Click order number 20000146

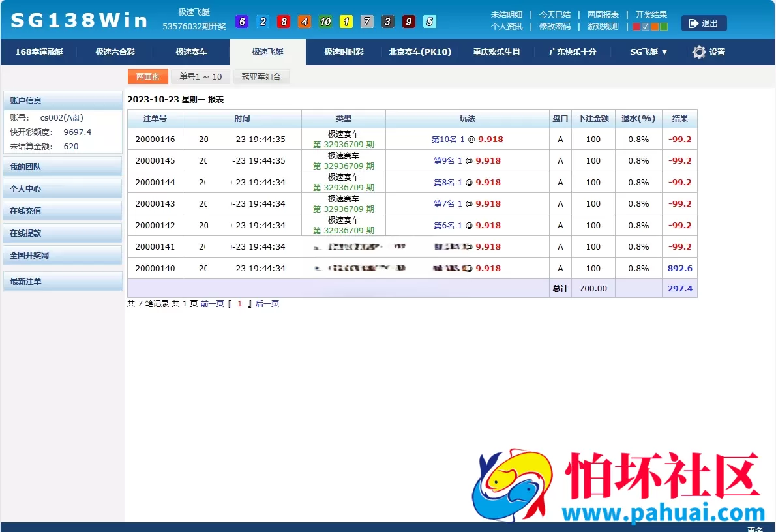[155, 139]
